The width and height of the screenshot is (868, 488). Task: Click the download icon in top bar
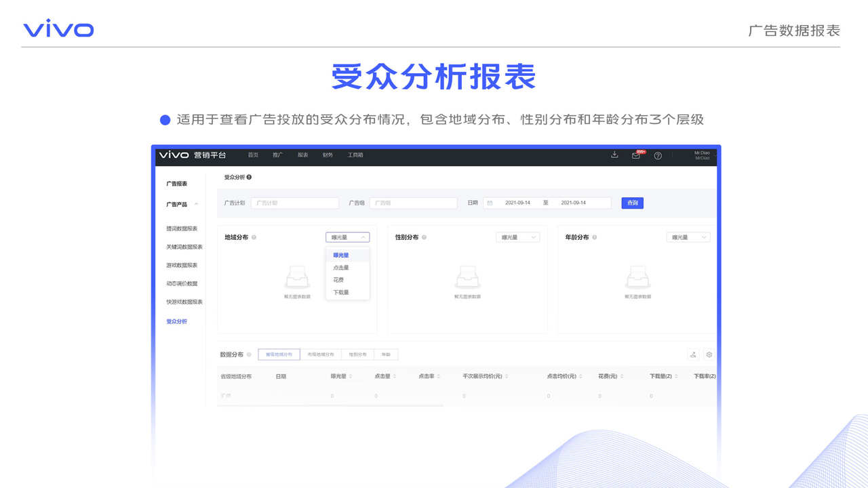614,155
